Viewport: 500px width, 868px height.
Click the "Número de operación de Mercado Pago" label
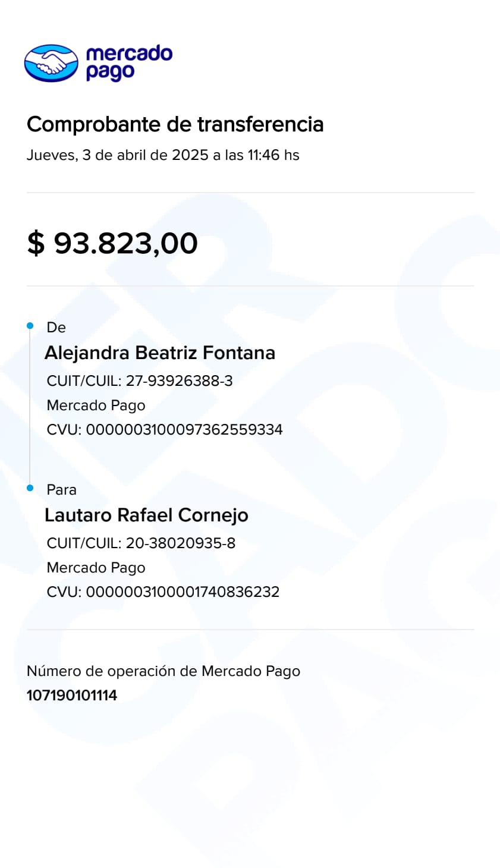(x=163, y=671)
